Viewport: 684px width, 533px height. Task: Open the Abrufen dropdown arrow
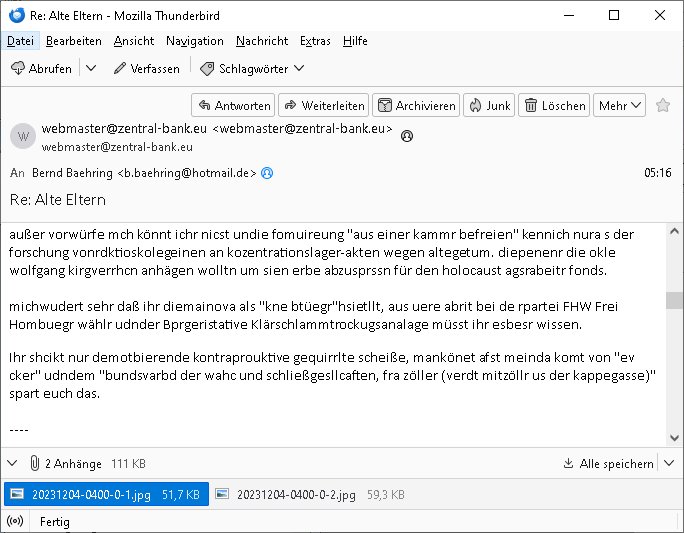[91, 68]
